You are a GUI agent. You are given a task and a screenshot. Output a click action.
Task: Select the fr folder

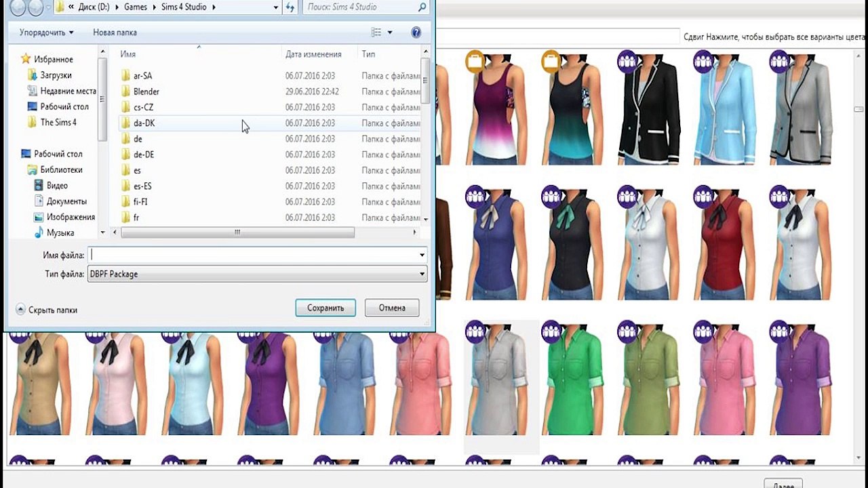pos(136,218)
